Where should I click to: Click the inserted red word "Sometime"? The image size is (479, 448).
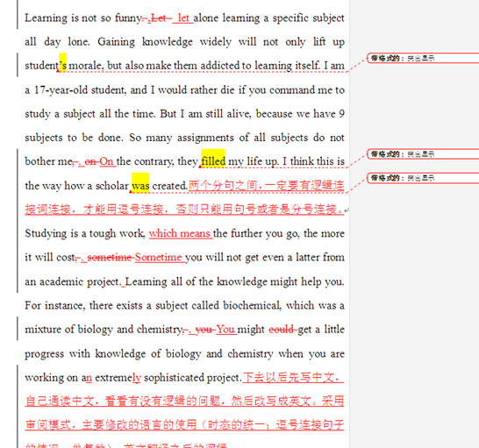coord(158,258)
